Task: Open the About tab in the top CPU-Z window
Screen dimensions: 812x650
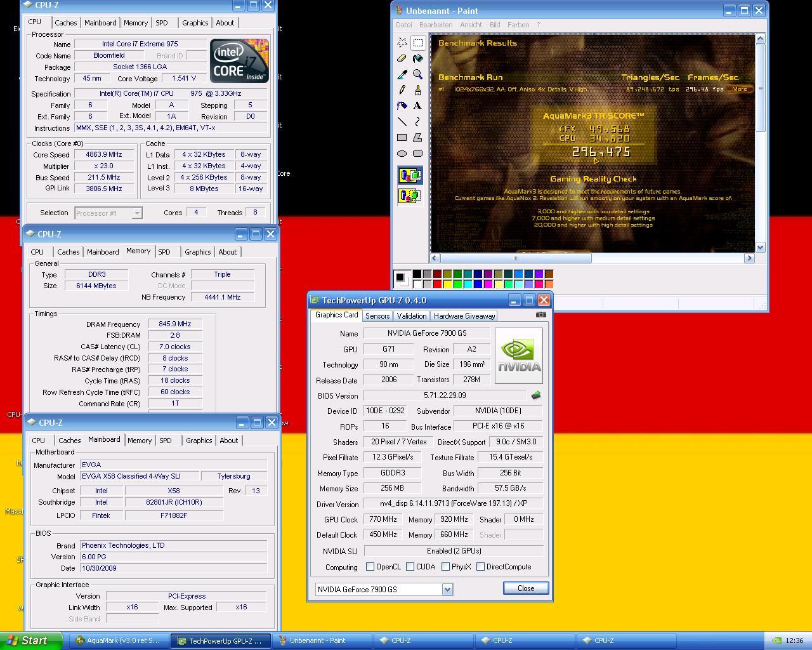Action: [225, 23]
